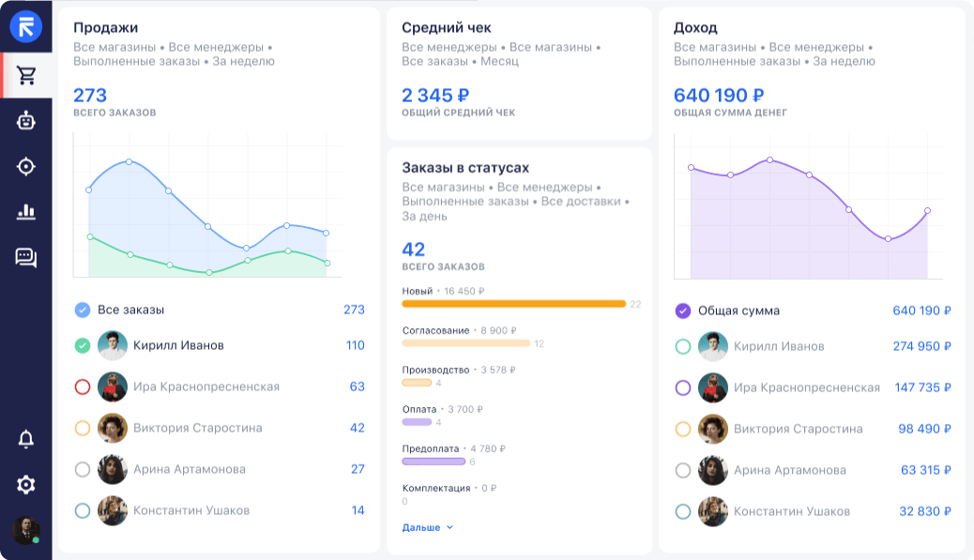This screenshot has height=560, width=974.
Task: Click the Оплата status bar
Action: click(x=417, y=422)
